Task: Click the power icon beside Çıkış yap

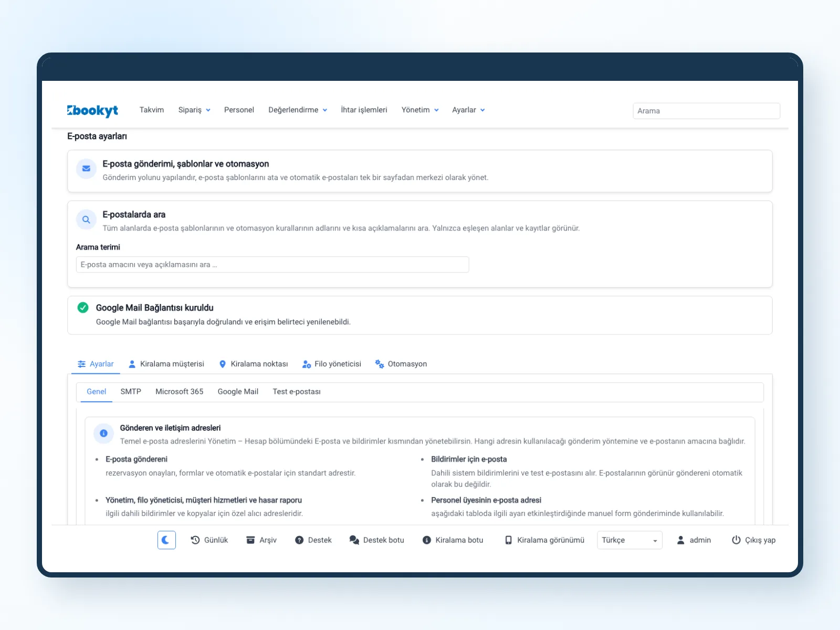Action: [x=736, y=540]
